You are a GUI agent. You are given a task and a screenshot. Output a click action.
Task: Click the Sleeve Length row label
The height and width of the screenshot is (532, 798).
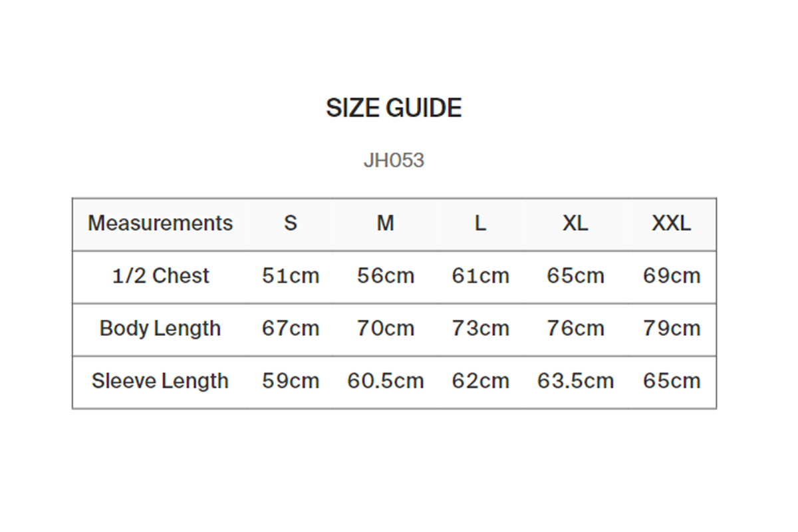coord(160,381)
